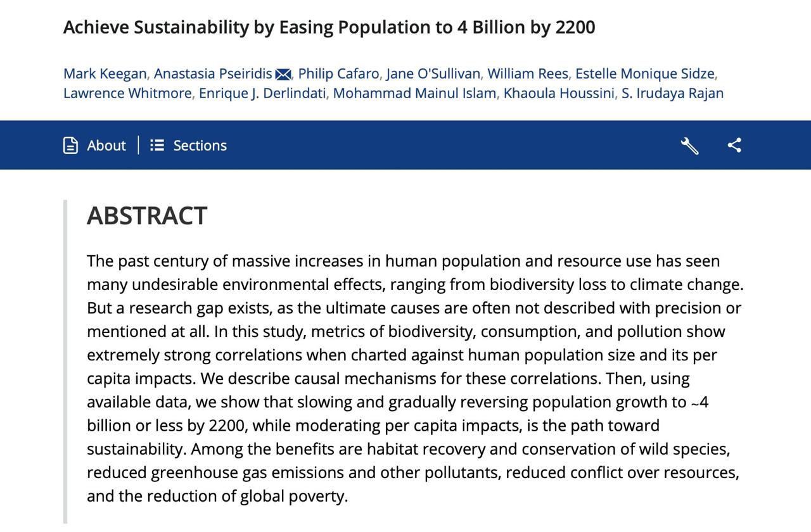
Task: Open author Mark Keegan's link
Action: [105, 73]
